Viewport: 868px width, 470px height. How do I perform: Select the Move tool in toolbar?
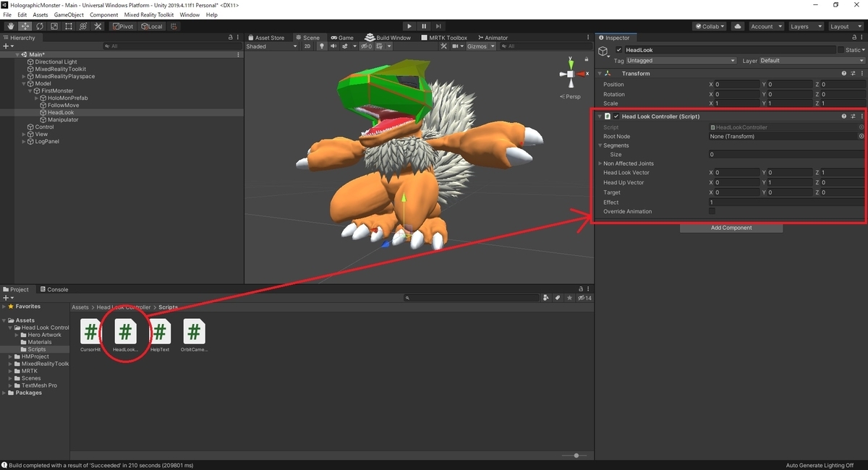(25, 26)
